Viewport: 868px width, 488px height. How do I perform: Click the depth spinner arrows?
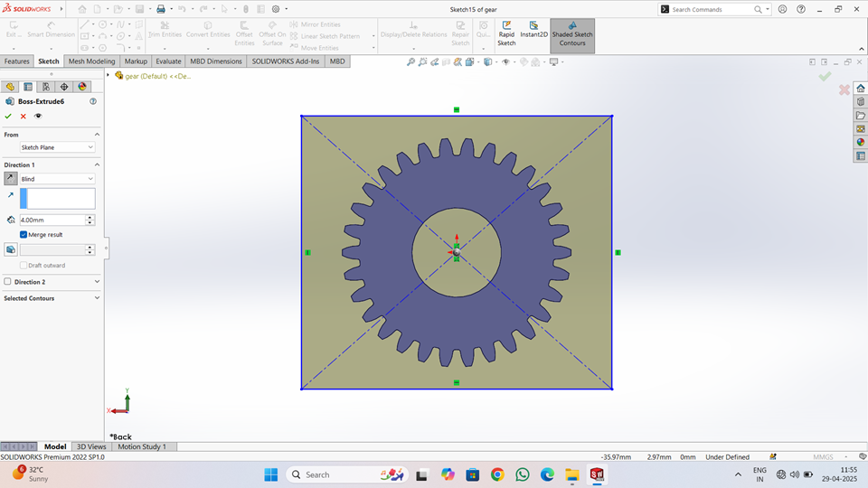tap(90, 220)
